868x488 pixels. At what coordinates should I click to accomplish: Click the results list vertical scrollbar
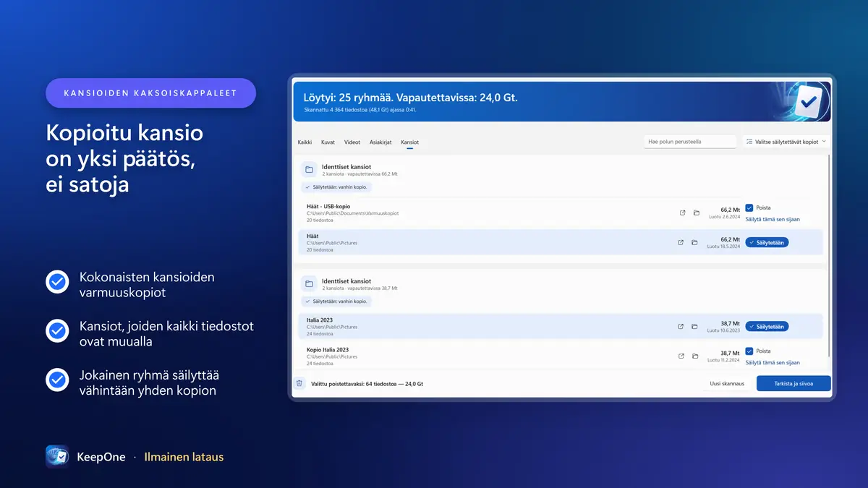coord(829,260)
